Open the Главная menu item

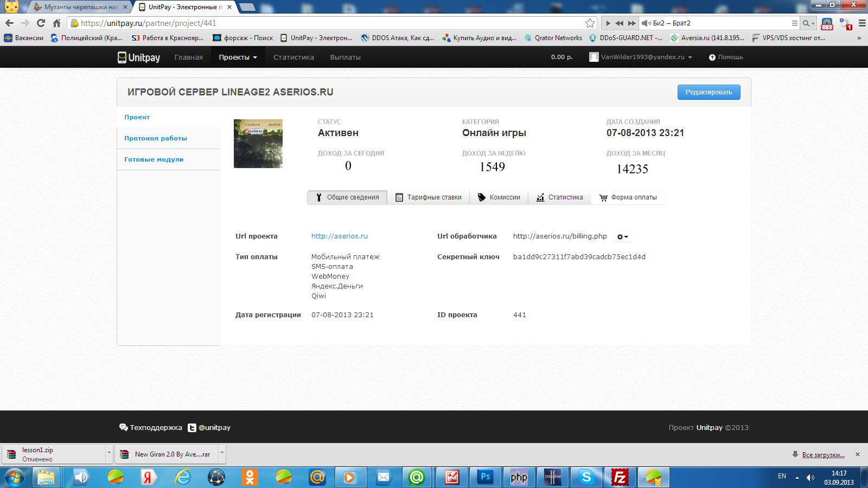coord(188,57)
